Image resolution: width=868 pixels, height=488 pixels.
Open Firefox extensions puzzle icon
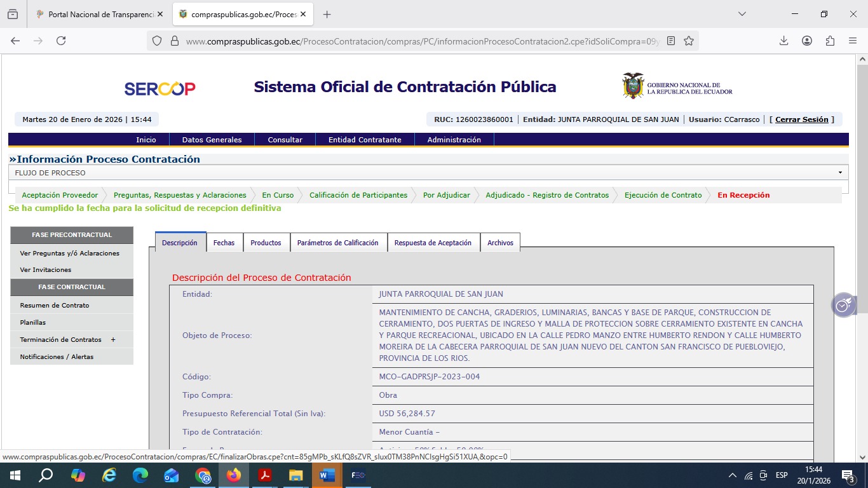830,41
